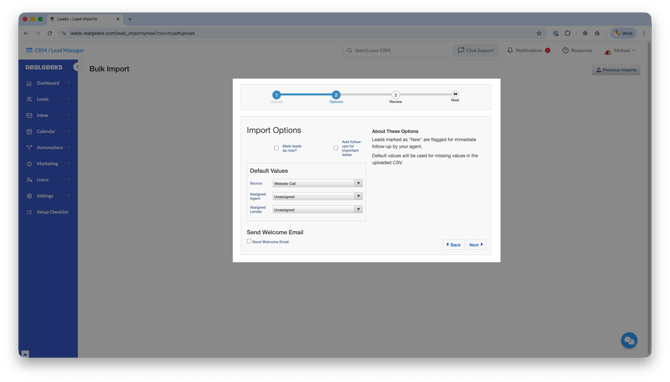Image resolution: width=670 pixels, height=382 pixels.
Task: Open the Assigned Lender dropdown
Action: coord(317,210)
